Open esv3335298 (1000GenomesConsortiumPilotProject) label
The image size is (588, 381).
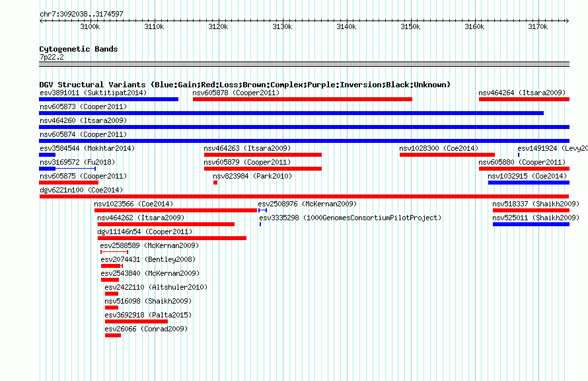tap(350, 218)
